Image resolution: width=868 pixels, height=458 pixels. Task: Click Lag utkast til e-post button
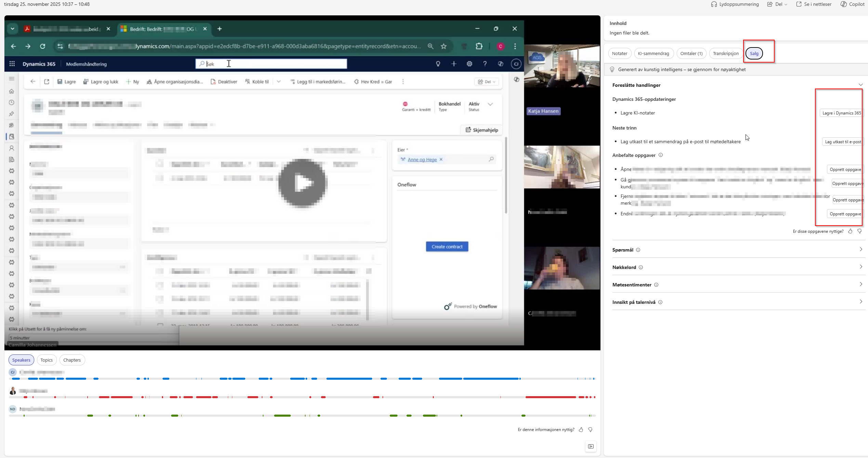point(843,142)
